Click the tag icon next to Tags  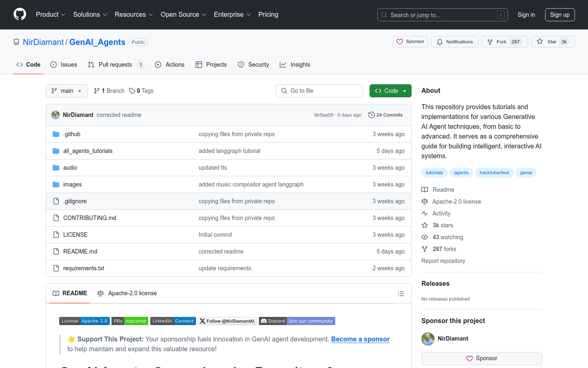click(132, 91)
